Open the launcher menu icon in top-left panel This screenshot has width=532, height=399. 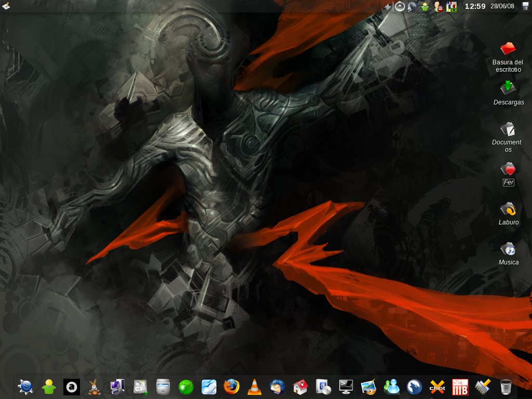6,6
